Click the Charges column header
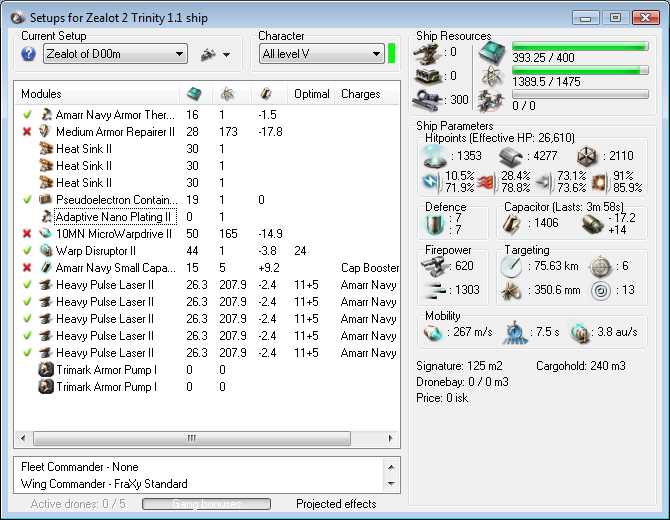This screenshot has width=670, height=520. coord(360,94)
